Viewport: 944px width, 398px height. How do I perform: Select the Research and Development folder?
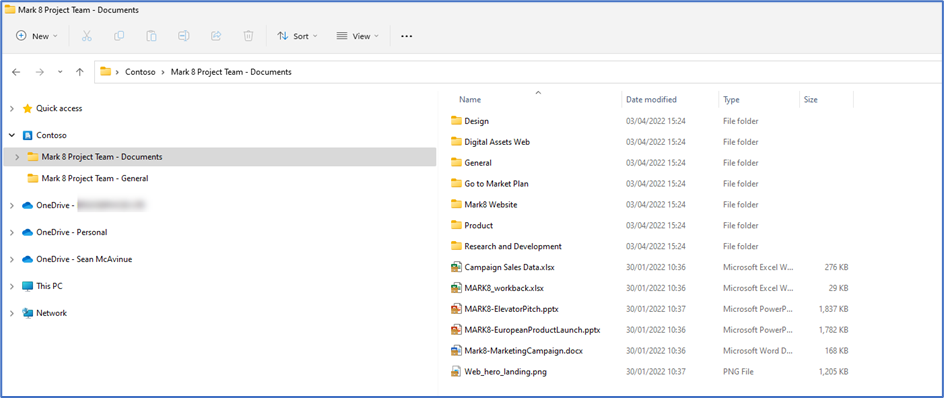506,246
